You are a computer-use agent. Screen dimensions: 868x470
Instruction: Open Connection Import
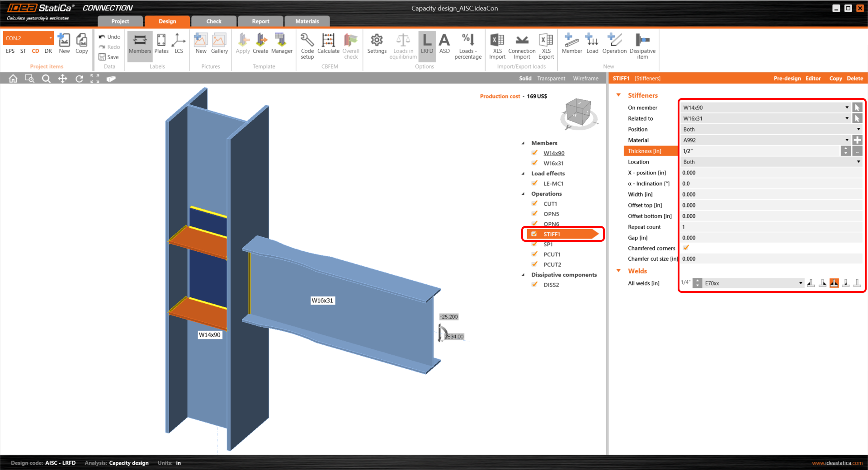pyautogui.click(x=522, y=45)
